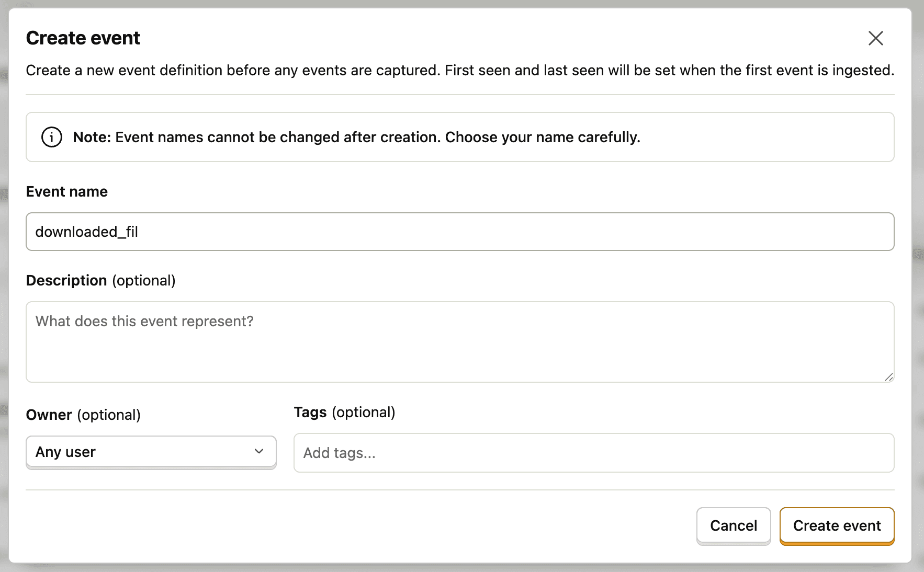
Task: Click the Cancel button
Action: (x=733, y=525)
